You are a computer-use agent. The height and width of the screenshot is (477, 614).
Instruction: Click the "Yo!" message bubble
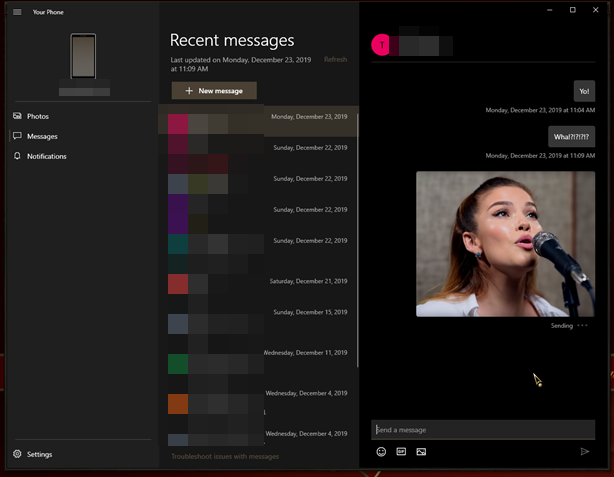pos(584,91)
